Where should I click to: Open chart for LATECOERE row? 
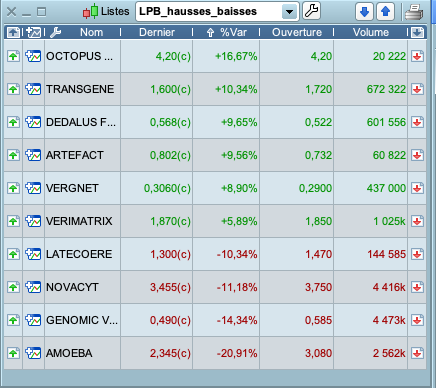(33, 254)
